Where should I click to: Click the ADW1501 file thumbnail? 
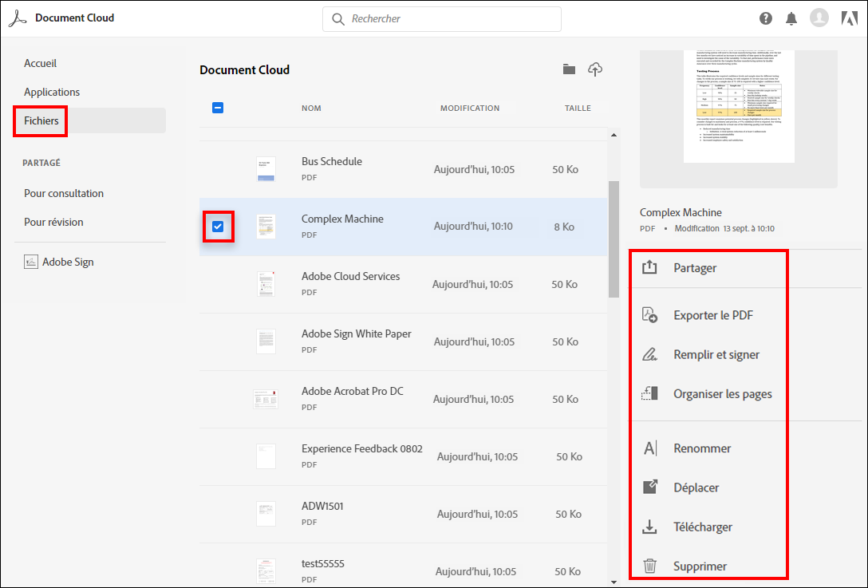pos(266,514)
